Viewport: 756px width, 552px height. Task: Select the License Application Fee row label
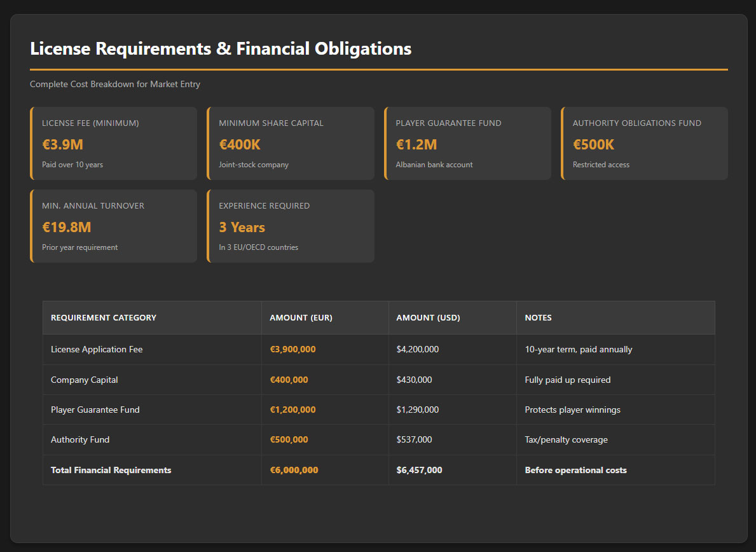point(97,349)
